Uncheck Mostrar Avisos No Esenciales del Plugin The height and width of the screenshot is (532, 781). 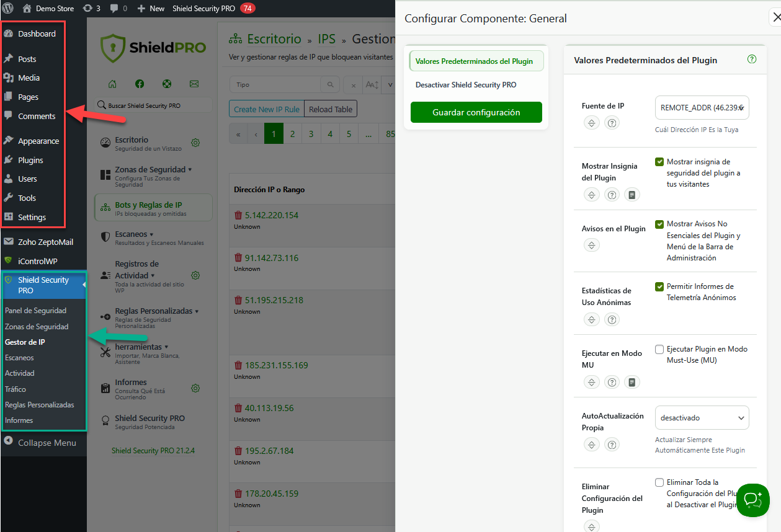[x=659, y=224]
